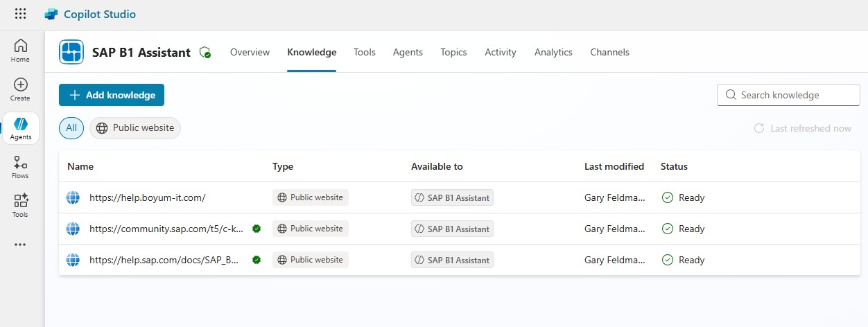868x327 pixels.
Task: Click Public website type in boyum-it row
Action: point(311,197)
